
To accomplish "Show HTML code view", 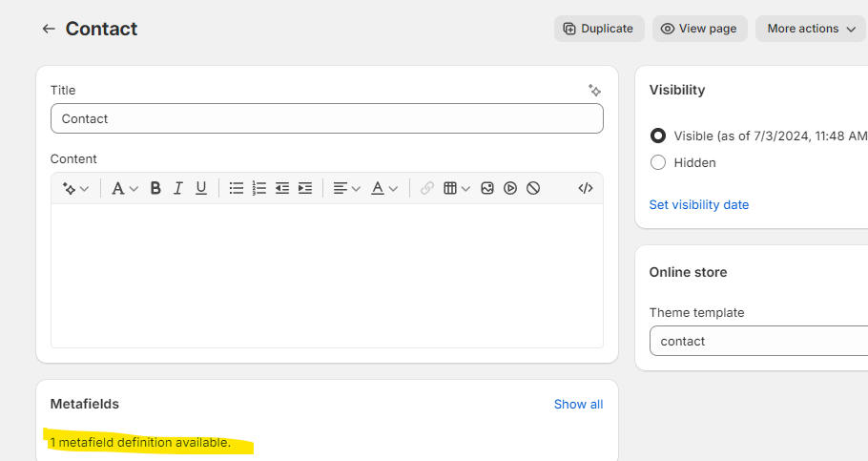I will pyautogui.click(x=586, y=188).
